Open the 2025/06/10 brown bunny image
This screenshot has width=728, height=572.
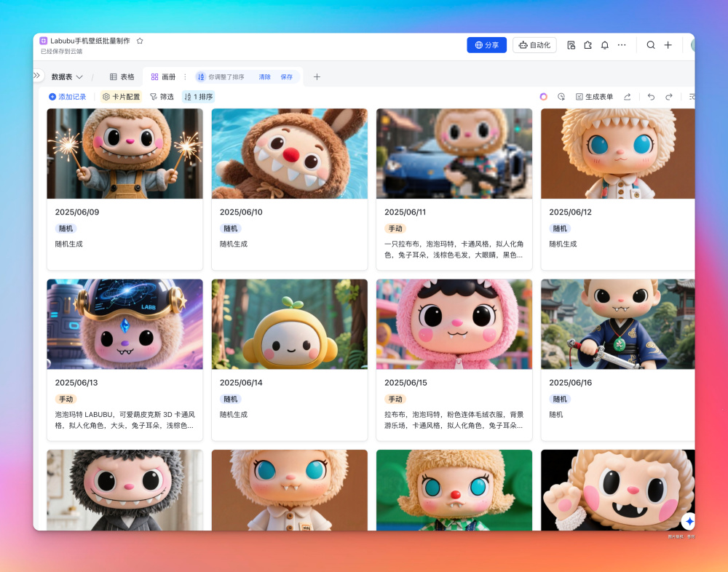pos(290,154)
